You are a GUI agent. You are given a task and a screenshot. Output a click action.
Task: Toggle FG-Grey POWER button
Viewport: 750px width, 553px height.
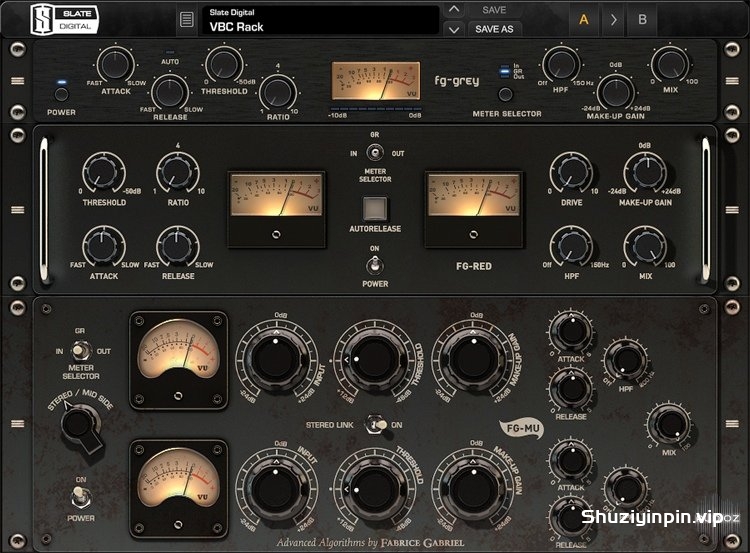point(61,94)
